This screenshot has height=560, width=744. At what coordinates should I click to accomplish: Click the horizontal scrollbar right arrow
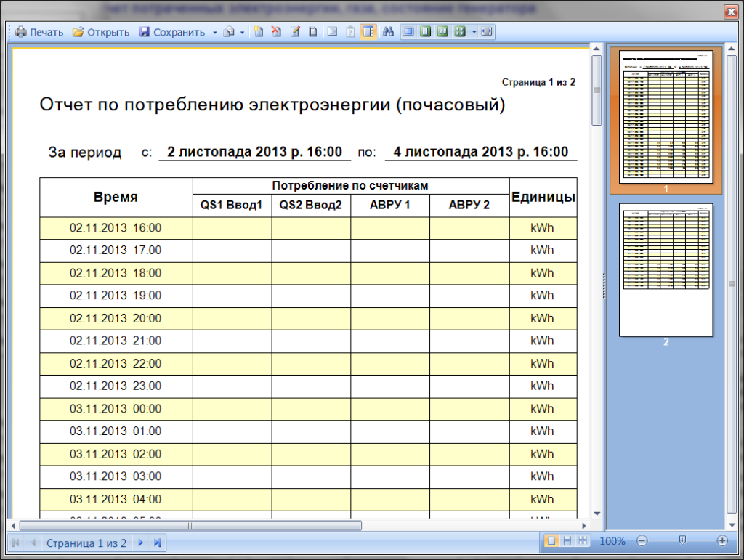[x=584, y=525]
